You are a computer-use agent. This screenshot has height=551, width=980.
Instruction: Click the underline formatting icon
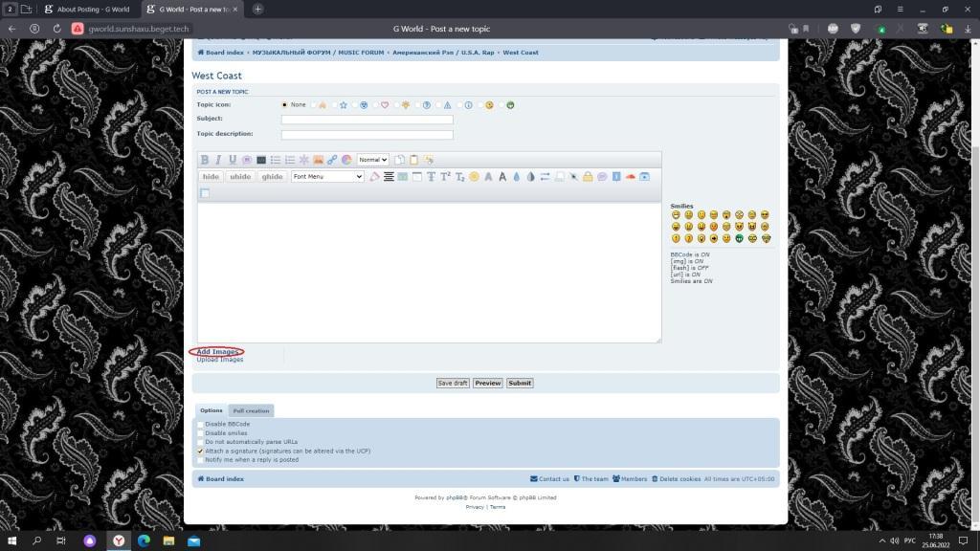tap(232, 160)
